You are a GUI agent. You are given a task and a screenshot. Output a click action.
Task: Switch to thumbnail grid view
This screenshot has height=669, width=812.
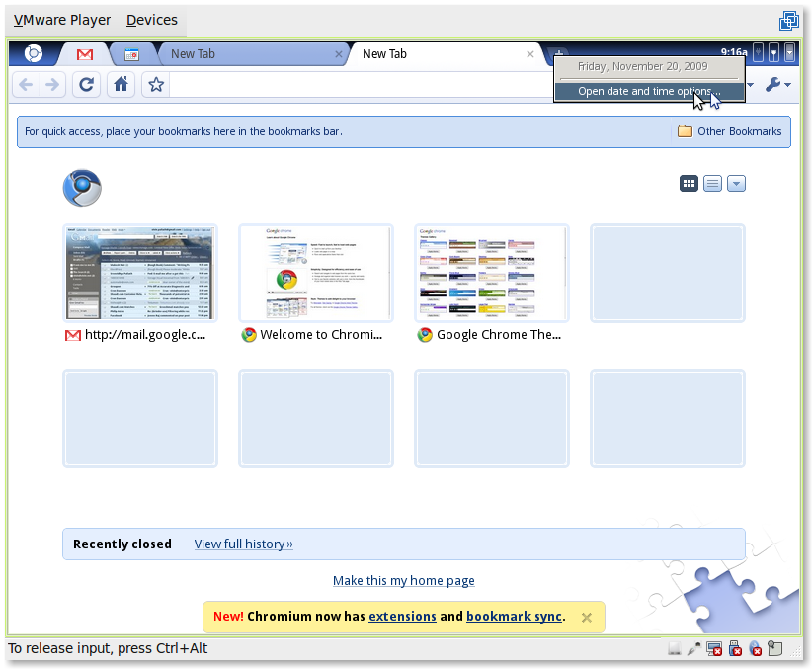(x=689, y=183)
